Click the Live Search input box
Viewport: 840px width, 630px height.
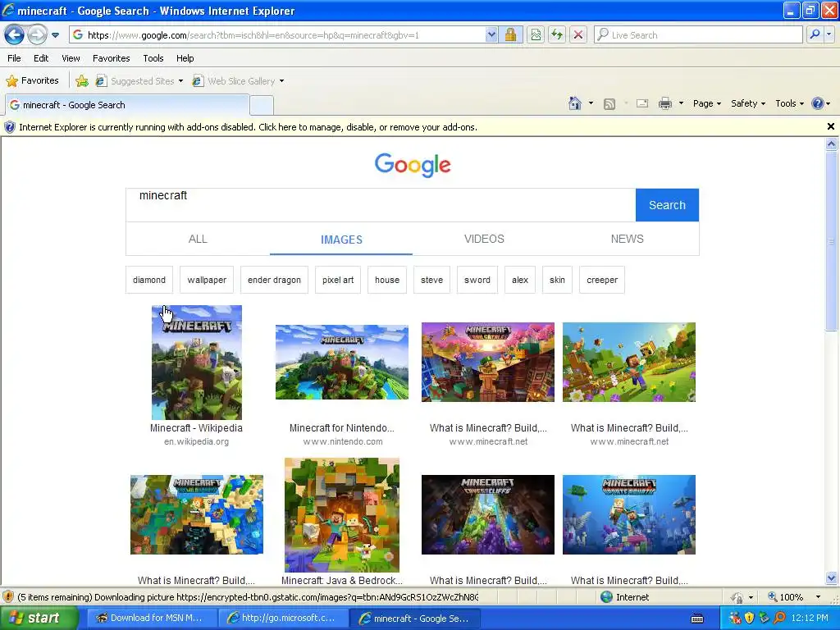tap(697, 35)
